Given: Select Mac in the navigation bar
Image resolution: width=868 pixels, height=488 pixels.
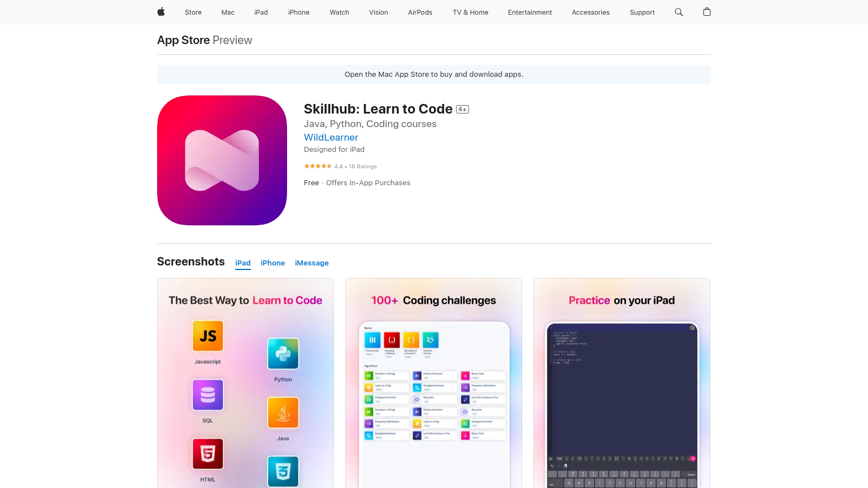Looking at the screenshot, I should [228, 12].
